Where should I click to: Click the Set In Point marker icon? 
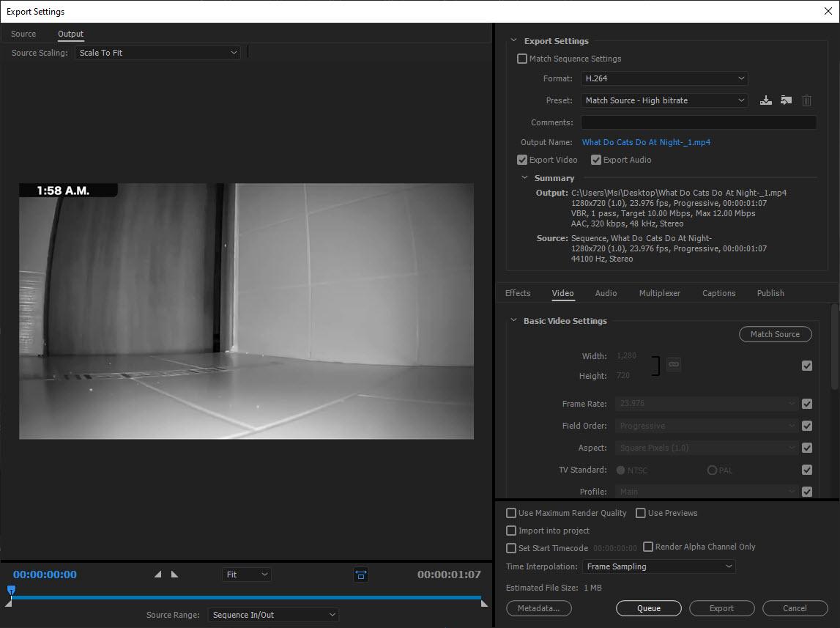point(157,575)
